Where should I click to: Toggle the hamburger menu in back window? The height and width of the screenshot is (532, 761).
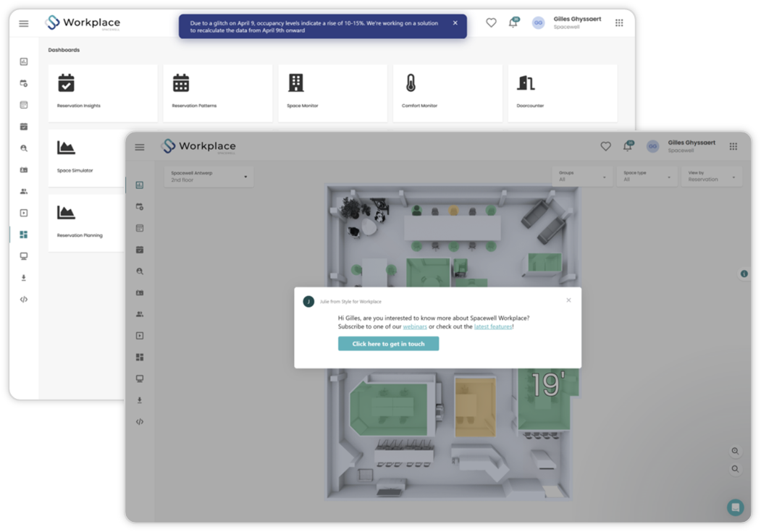[x=24, y=23]
